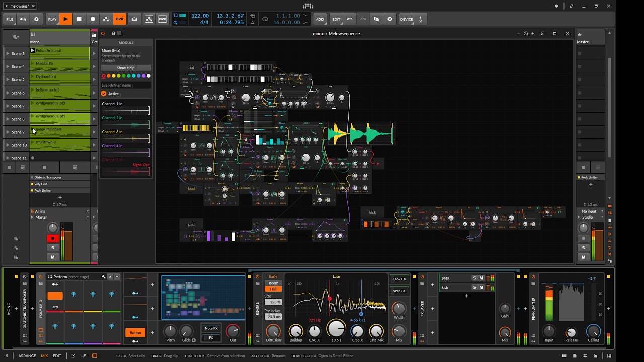This screenshot has height=362, width=644.
Task: Open No input dropdown on Master track
Action: coord(591,211)
